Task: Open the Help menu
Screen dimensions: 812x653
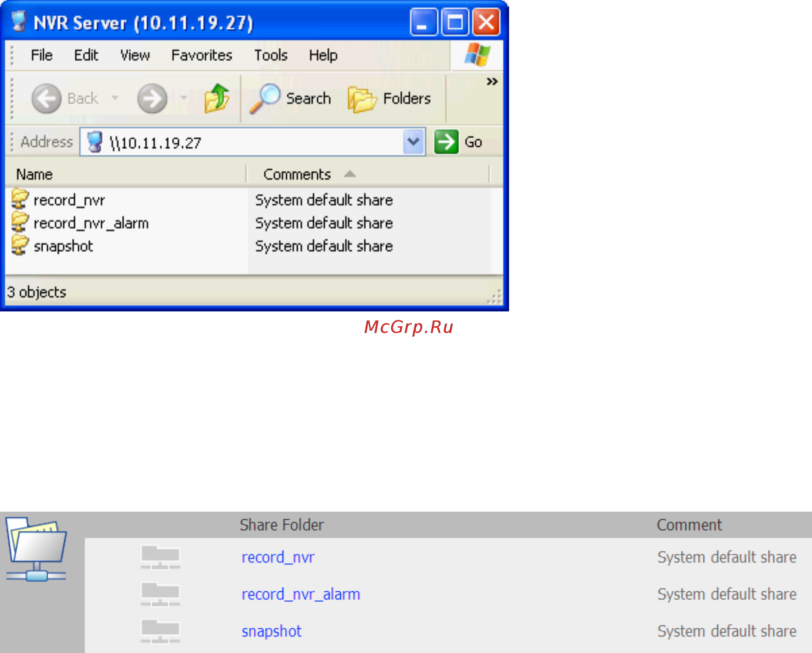Action: (323, 55)
